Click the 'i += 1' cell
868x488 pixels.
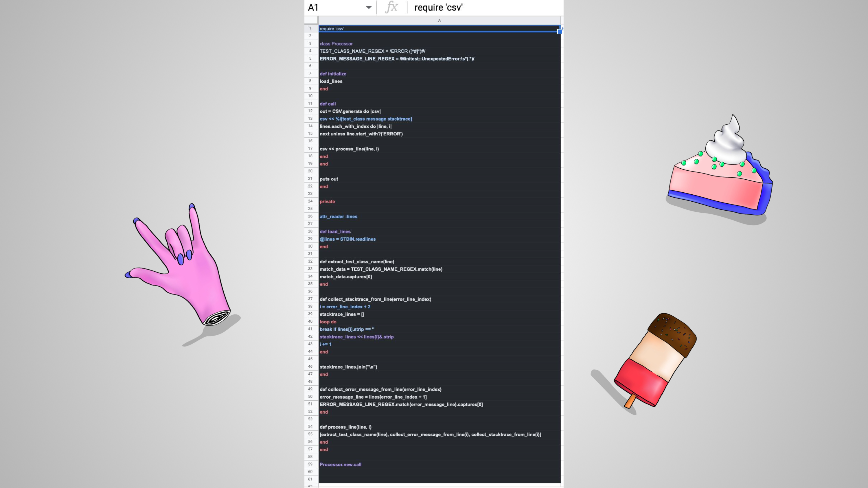coord(439,344)
